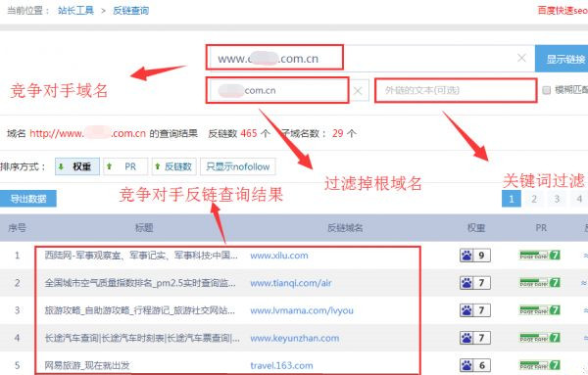
Task: Click the backlink count 465
Action: [x=249, y=133]
